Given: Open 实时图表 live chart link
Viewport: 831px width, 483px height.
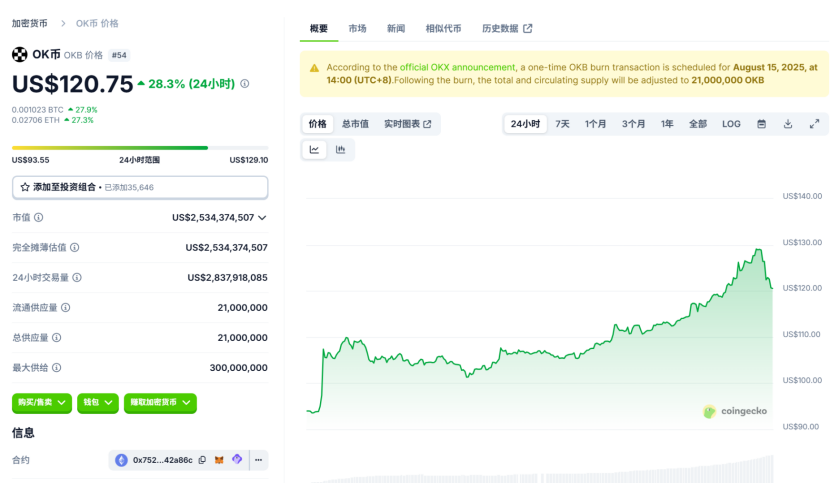Looking at the screenshot, I should [x=408, y=124].
